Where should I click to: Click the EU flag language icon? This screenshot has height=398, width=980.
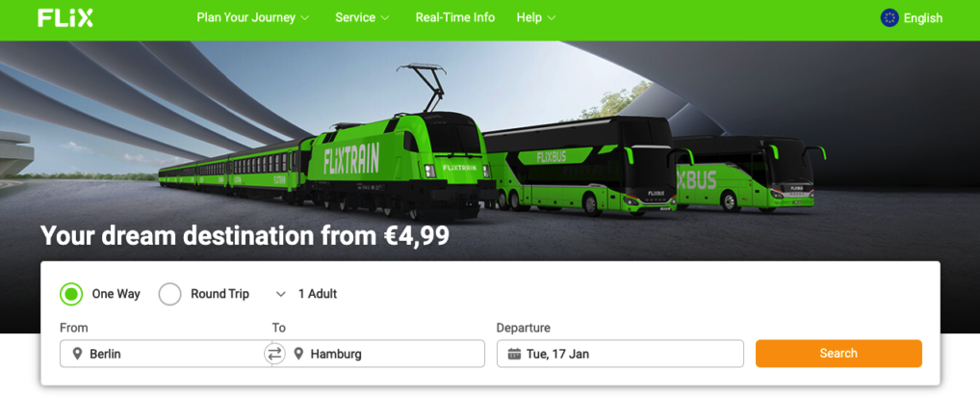tap(890, 18)
